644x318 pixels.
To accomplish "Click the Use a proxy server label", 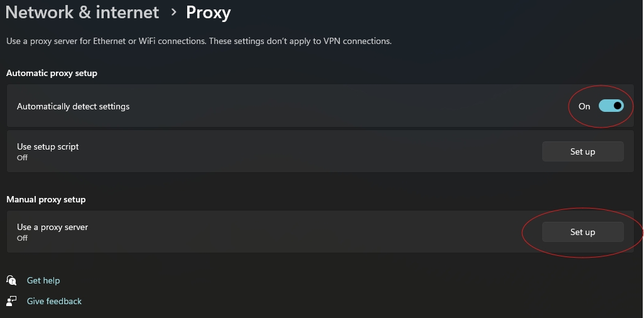I will (x=52, y=227).
